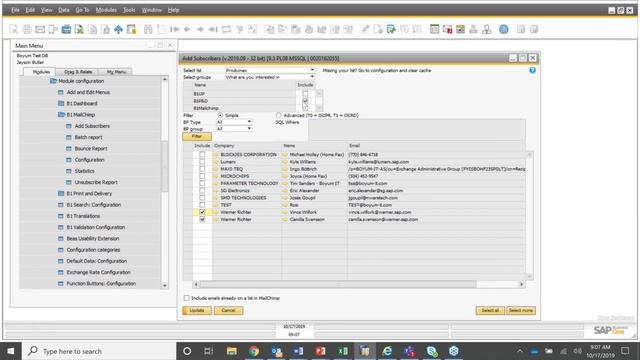
Task: Uncheck Include box for Camilla Svensson row
Action: tap(202, 219)
